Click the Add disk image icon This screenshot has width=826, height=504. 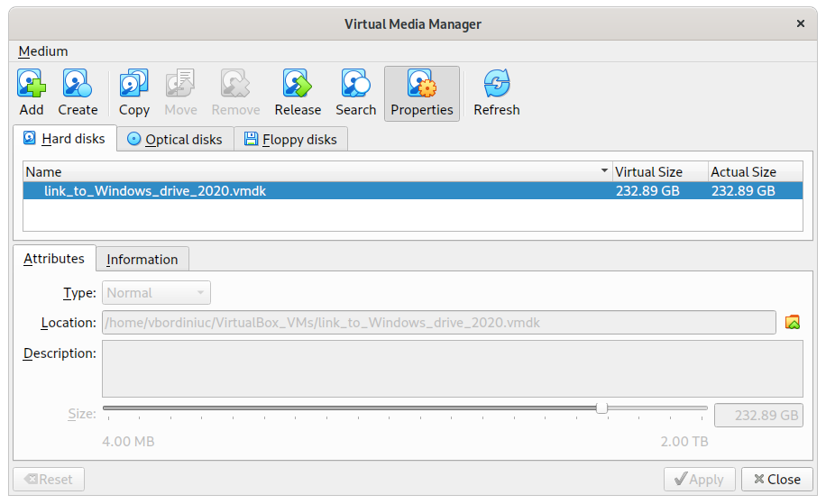tap(32, 83)
